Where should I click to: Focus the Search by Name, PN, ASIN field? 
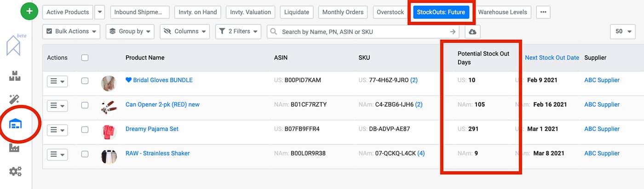click(x=363, y=32)
